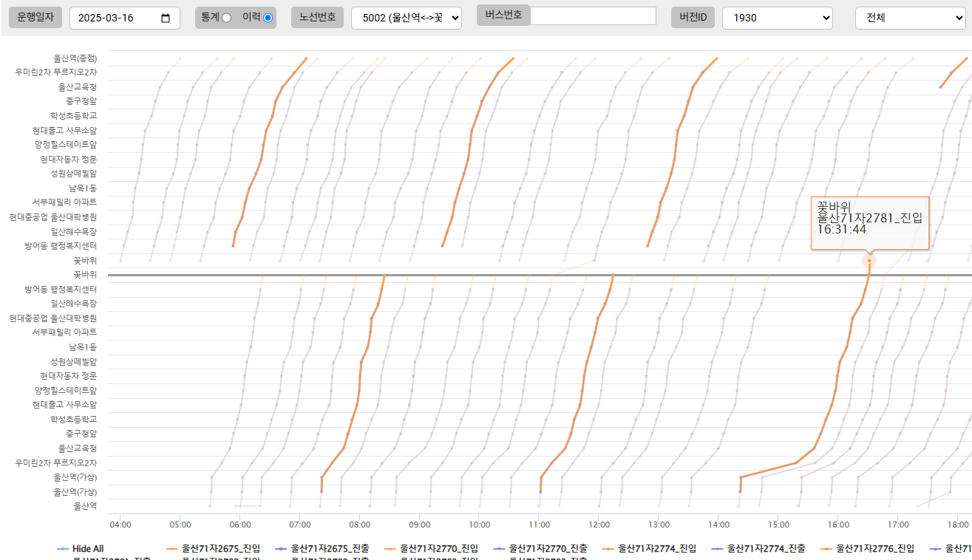Select the 이력 radio button
The height and width of the screenshot is (560, 972).
(x=268, y=18)
